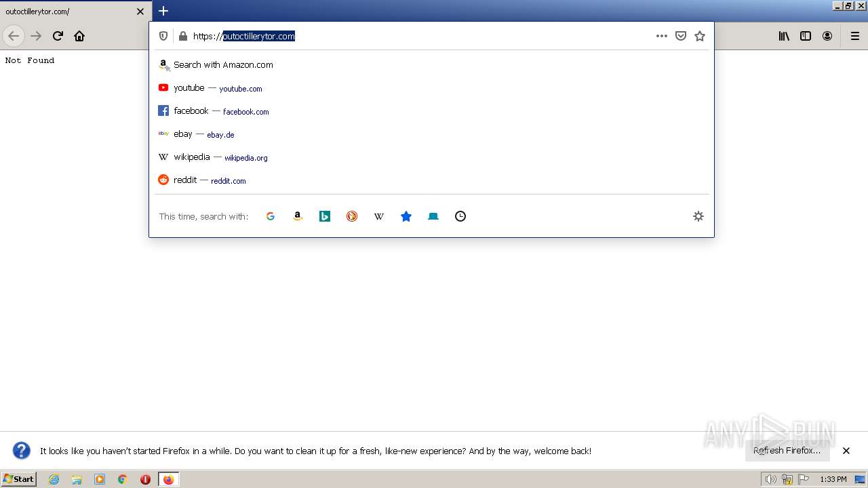Go forward using the forward arrow button
This screenshot has height=488, width=868.
click(x=36, y=36)
